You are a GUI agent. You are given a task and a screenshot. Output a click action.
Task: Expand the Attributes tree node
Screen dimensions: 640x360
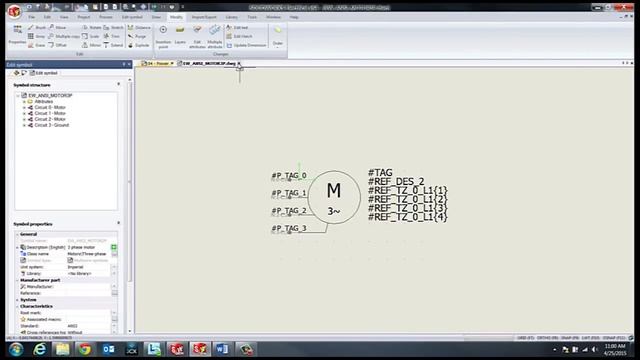tap(24, 102)
